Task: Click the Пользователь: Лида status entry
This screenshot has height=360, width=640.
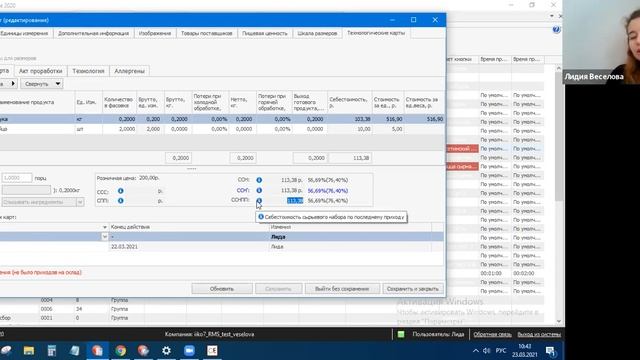Action: tap(438, 334)
